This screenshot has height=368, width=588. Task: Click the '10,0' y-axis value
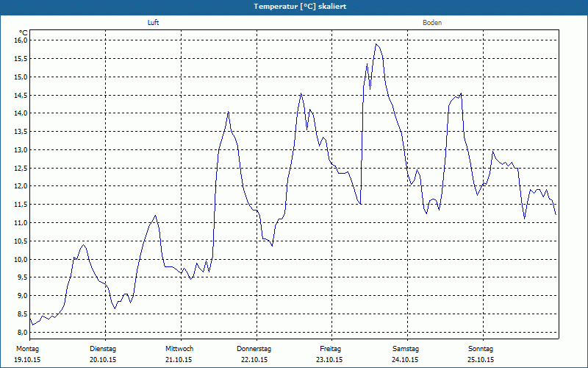click(x=21, y=259)
